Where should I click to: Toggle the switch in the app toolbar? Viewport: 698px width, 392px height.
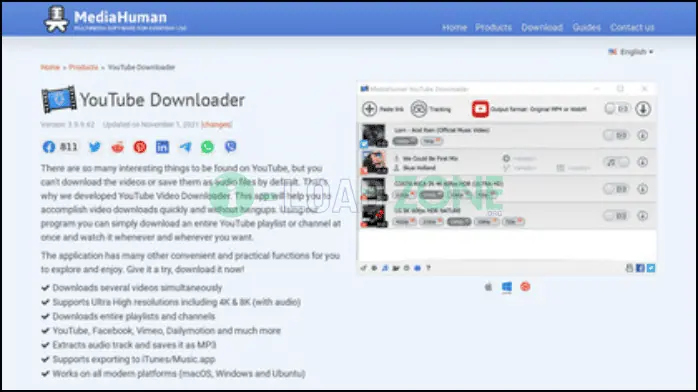click(x=617, y=109)
